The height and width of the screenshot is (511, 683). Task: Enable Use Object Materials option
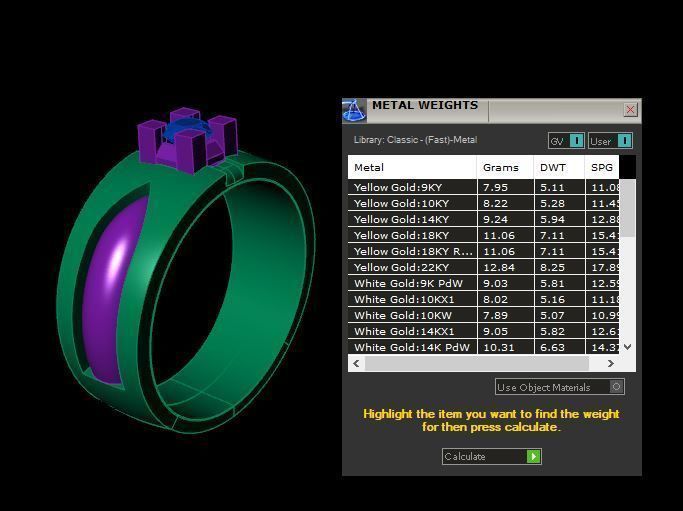coord(559,387)
